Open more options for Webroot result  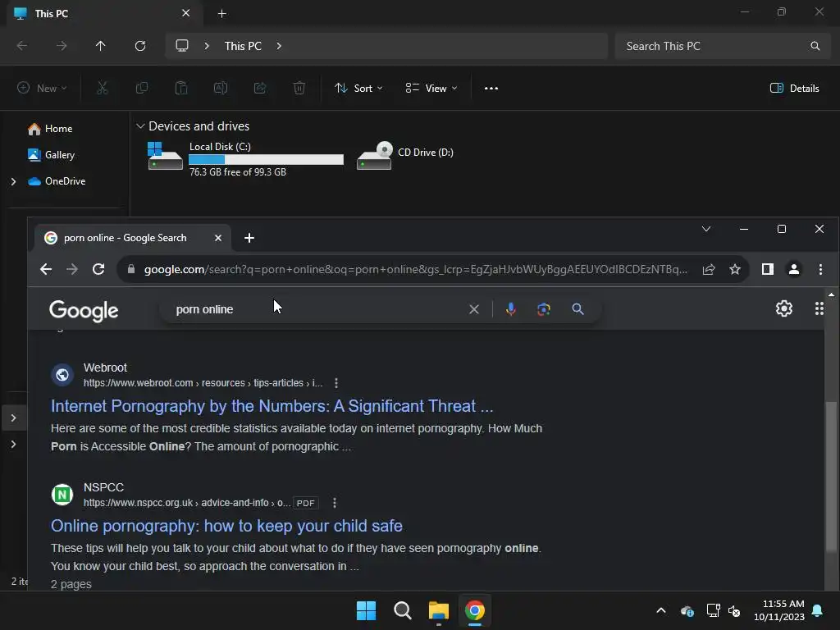tap(336, 383)
